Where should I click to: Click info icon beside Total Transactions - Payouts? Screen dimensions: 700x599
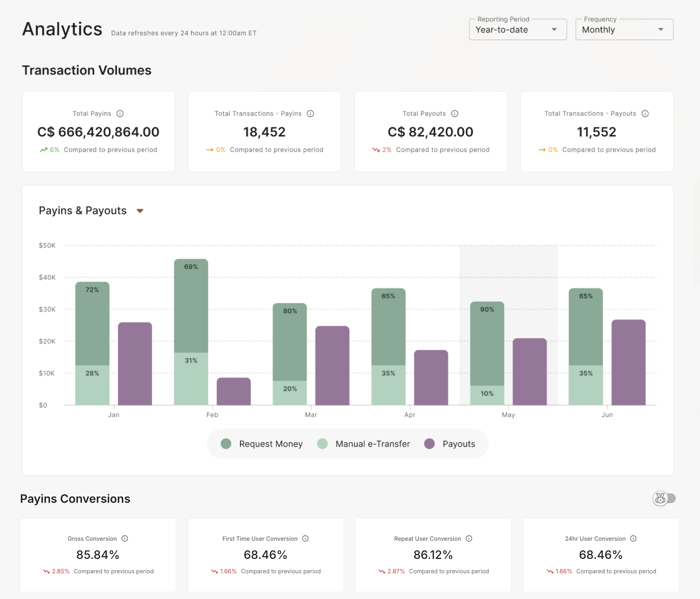click(x=646, y=113)
